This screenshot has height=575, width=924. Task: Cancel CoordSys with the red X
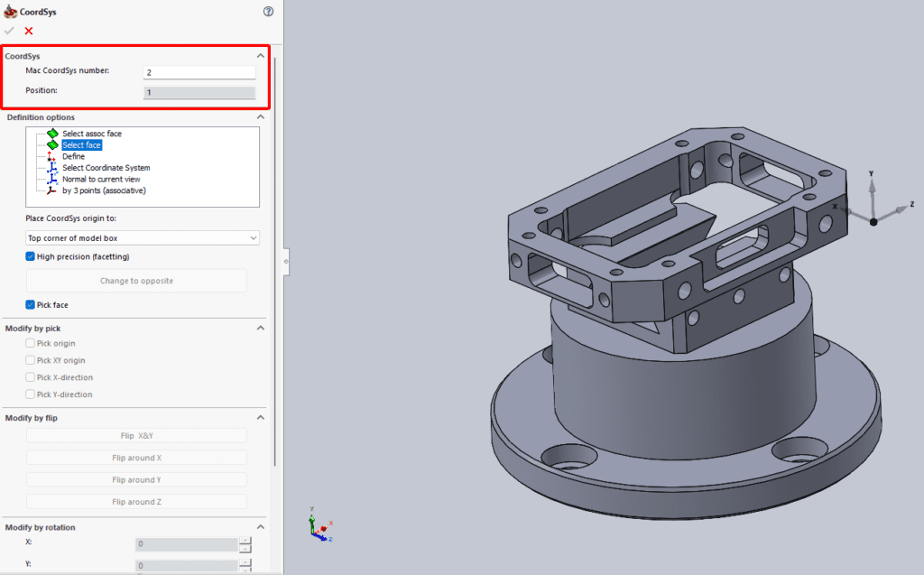[27, 30]
